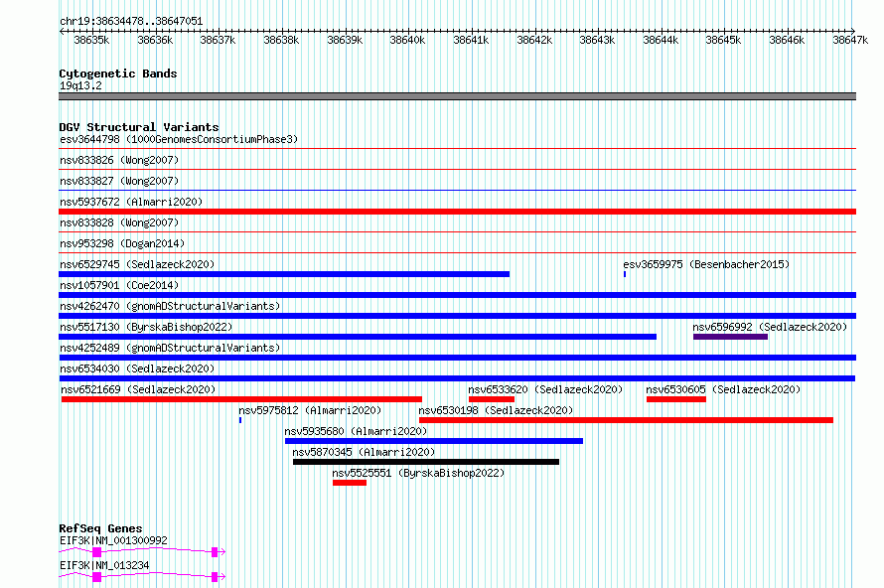Click the 38635k ruler tick label
The width and height of the screenshot is (884, 588).
click(x=91, y=40)
